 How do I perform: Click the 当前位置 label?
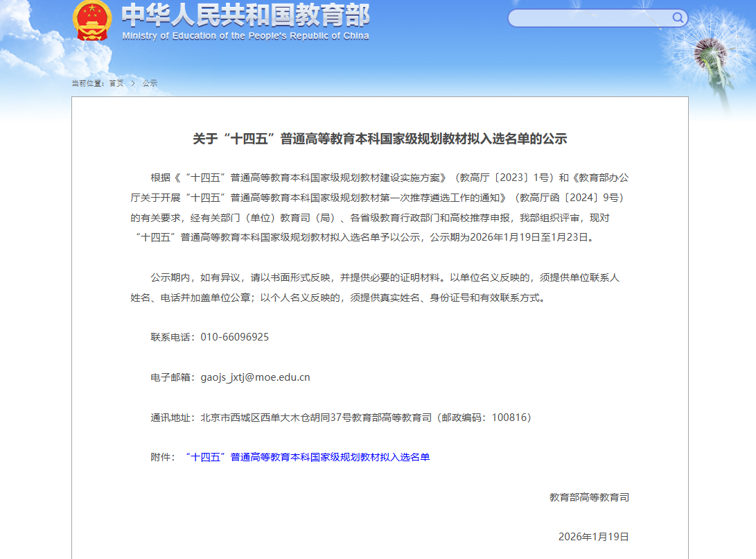coord(87,83)
